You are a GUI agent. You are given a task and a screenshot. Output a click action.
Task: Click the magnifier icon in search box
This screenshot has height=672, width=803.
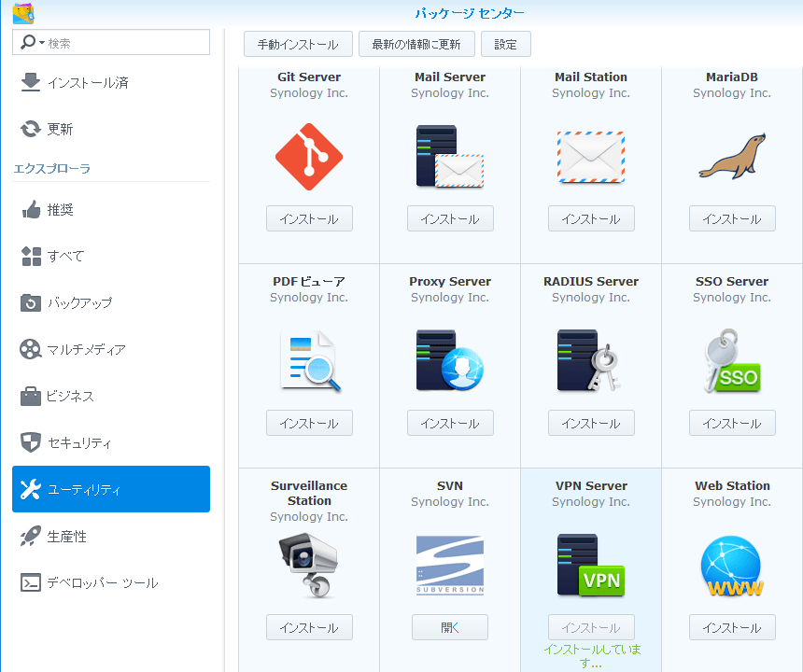28,42
